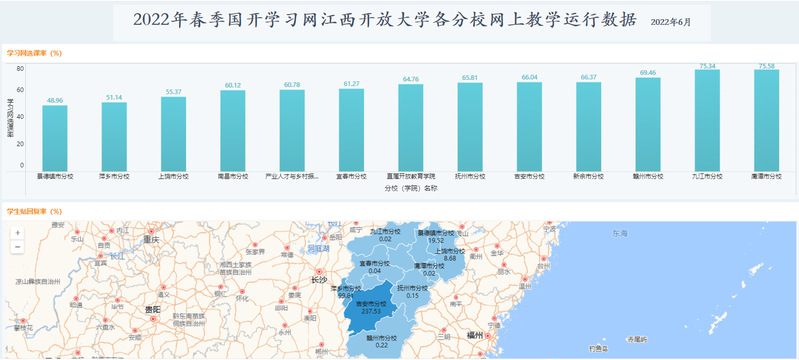The width and height of the screenshot is (799, 360).
Task: Select the 上饶市分校 bar in the chart
Action: click(x=173, y=134)
